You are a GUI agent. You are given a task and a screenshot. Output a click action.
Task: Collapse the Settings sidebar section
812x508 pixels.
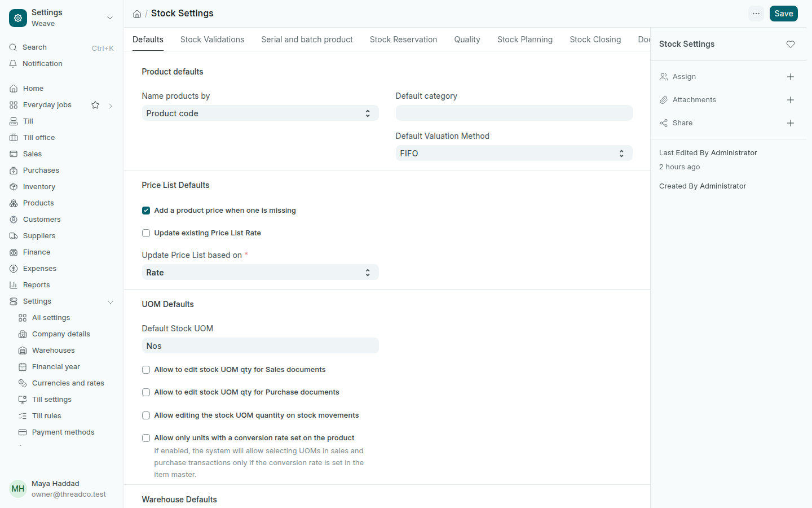click(111, 302)
